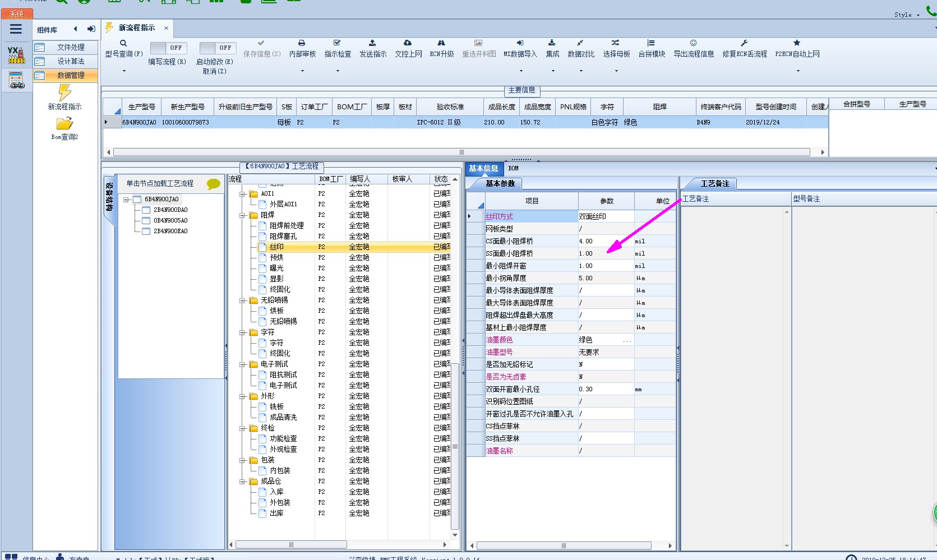This screenshot has width=937, height=560.
Task: Close the 新流程指示 tab
Action: click(166, 27)
